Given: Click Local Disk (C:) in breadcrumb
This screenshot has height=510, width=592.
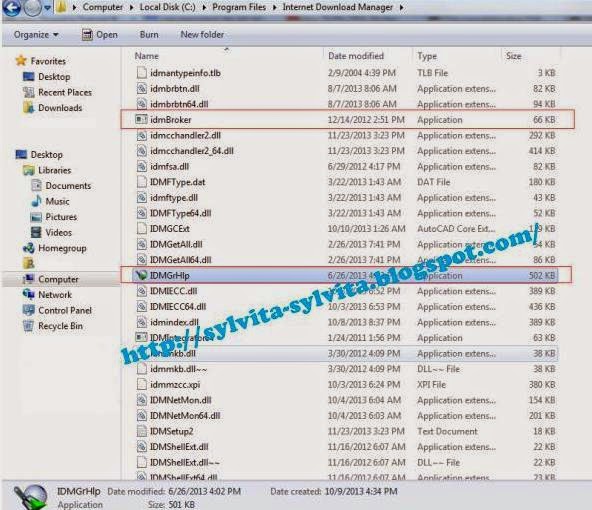Looking at the screenshot, I should point(167,7).
